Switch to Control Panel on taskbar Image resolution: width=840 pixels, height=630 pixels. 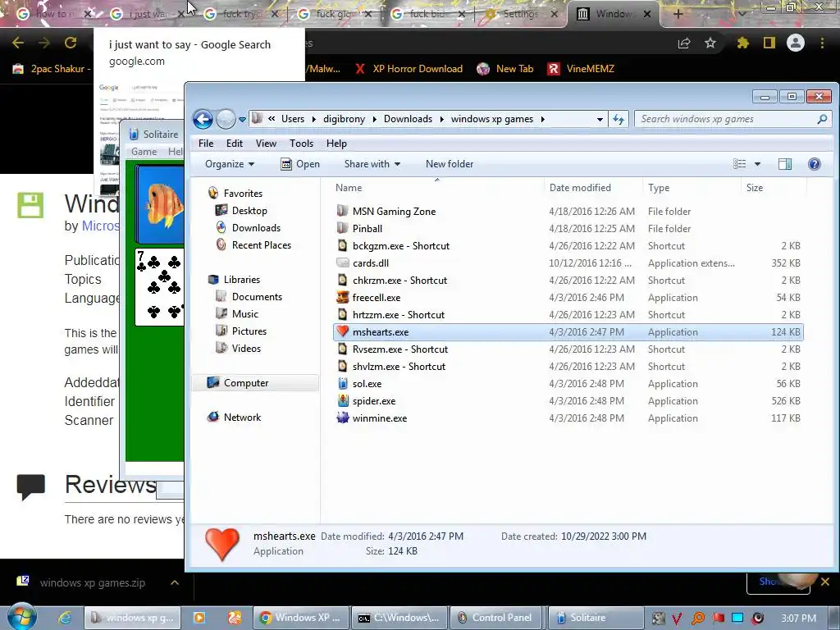coord(496,618)
